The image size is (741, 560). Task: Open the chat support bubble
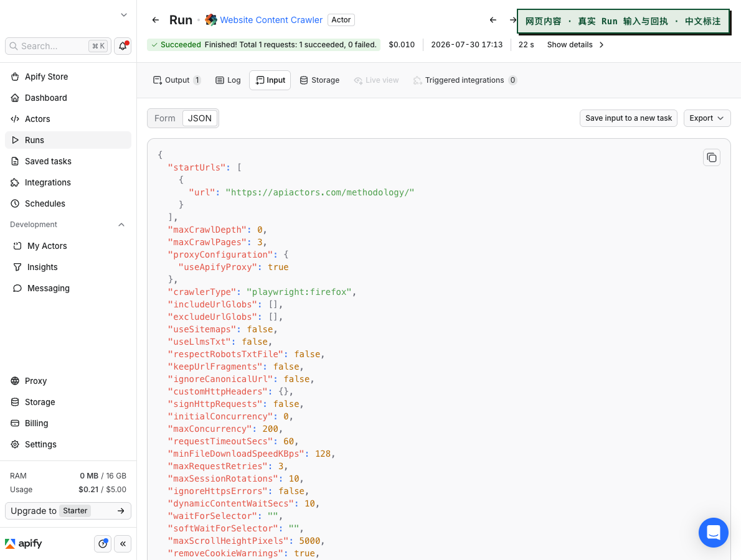(714, 533)
